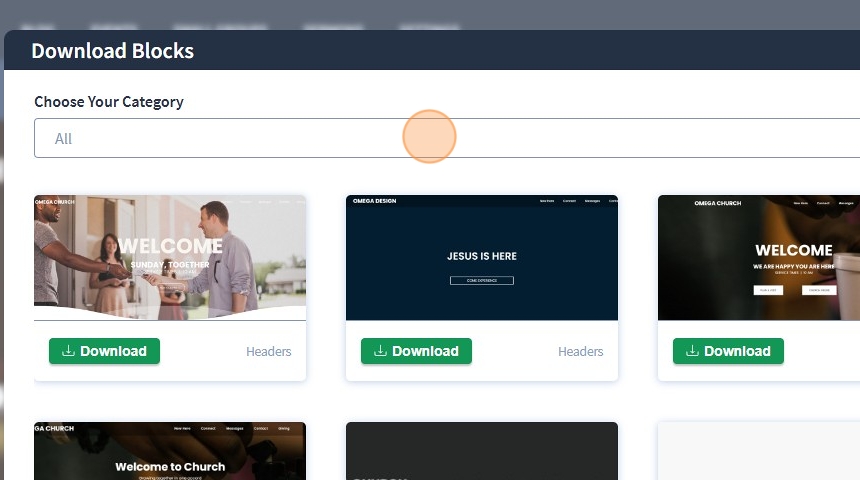Select the dark Welcome happy you are here thumbnail
860x480 pixels.
point(759,258)
